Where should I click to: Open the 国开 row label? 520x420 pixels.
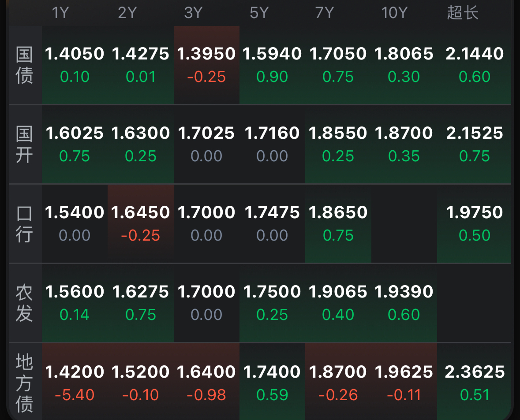click(25, 145)
